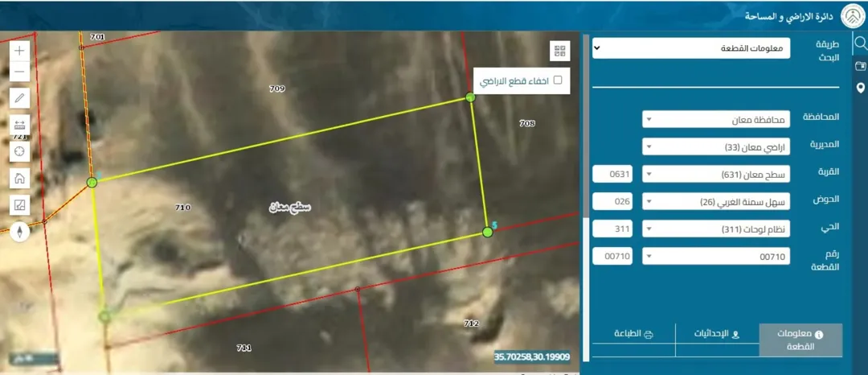The height and width of the screenshot is (375, 868).
Task: Open the المحافظة governorate dropdown
Action: 716,119
